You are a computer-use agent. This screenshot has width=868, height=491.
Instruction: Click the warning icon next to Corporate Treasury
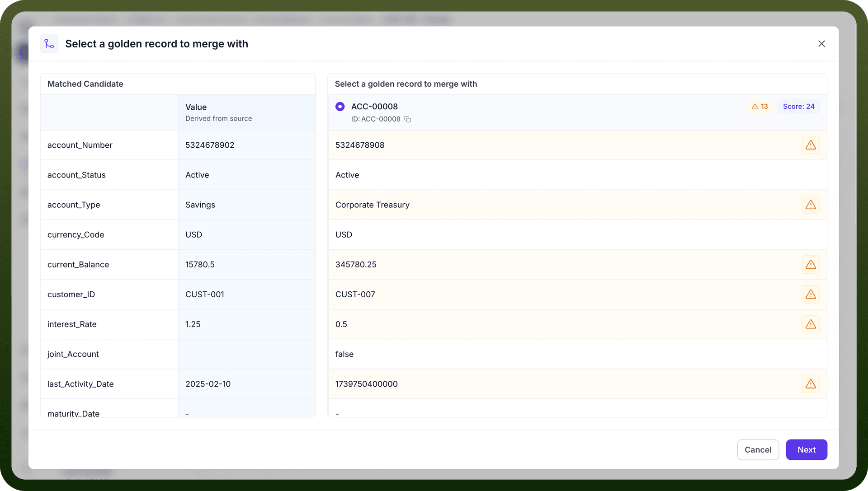tap(811, 205)
